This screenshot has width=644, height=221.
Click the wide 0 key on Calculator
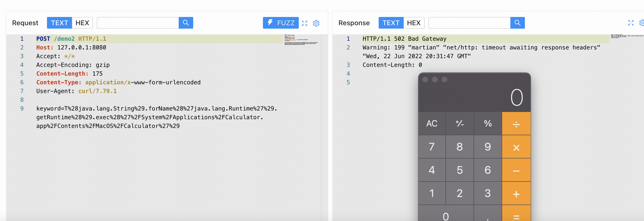[446, 213]
